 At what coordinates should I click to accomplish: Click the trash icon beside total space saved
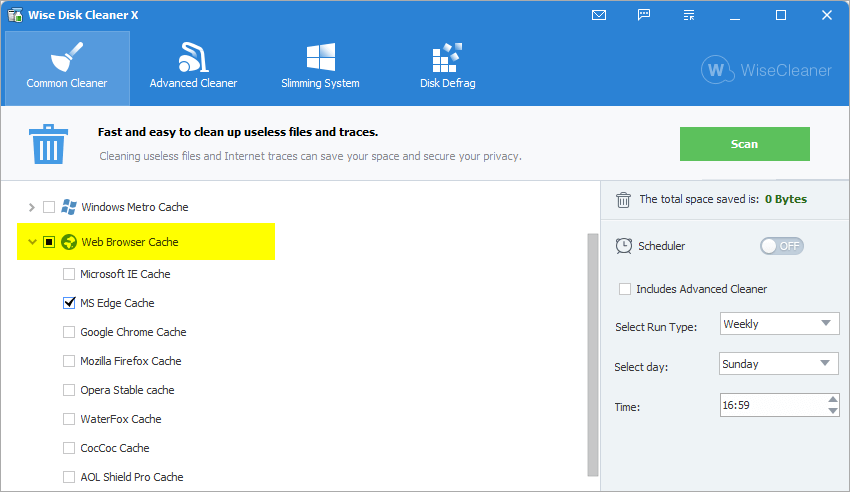click(623, 199)
